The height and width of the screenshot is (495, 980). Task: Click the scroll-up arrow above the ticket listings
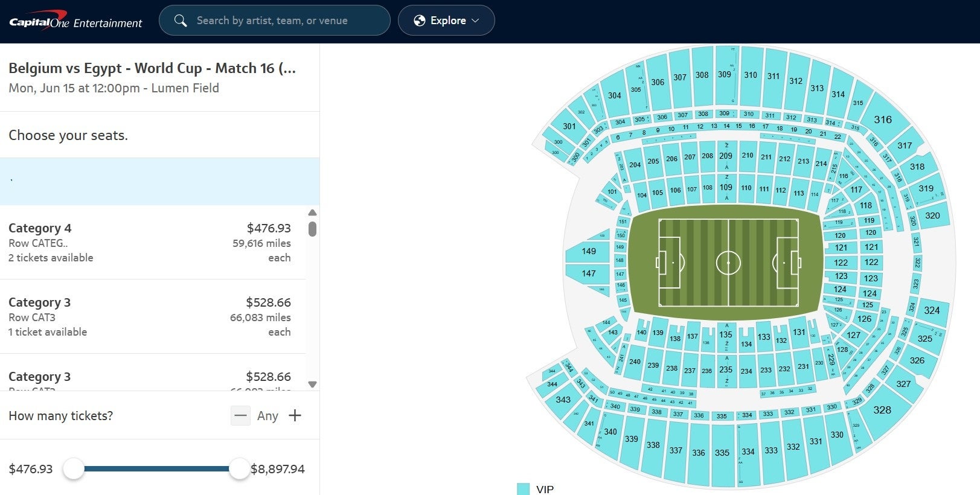[x=312, y=212]
